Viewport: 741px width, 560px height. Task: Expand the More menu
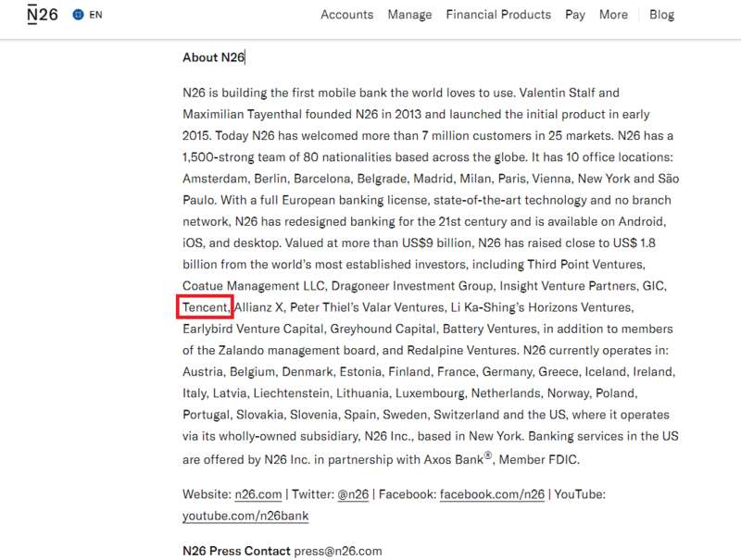(x=613, y=15)
